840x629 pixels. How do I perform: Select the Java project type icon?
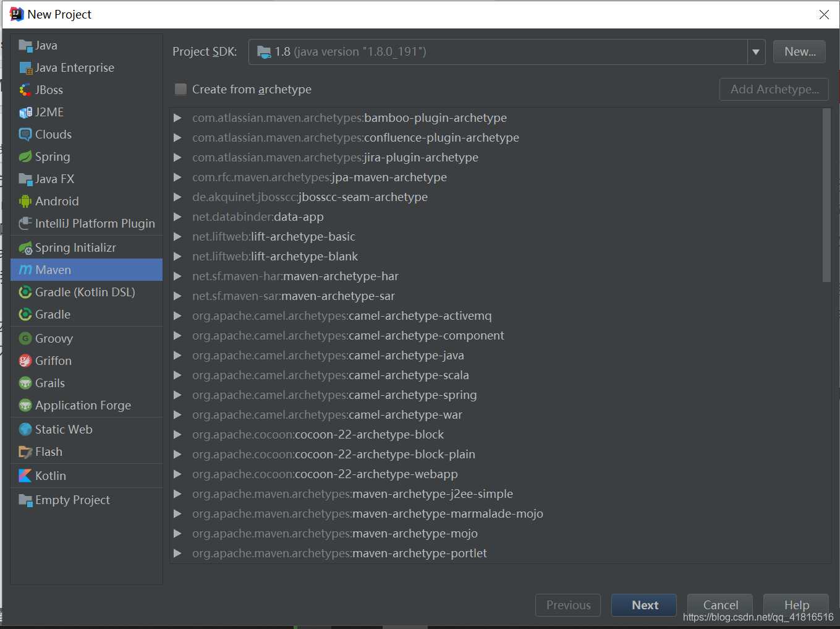(25, 45)
